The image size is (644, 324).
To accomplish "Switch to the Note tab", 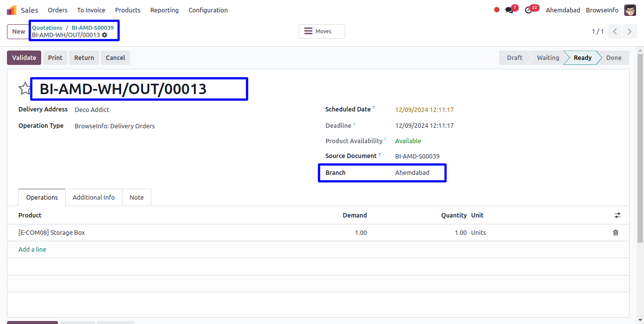I will click(x=136, y=197).
